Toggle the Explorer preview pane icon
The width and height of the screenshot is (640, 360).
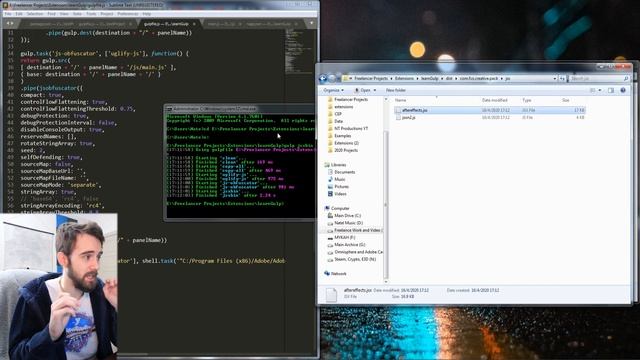[611, 90]
